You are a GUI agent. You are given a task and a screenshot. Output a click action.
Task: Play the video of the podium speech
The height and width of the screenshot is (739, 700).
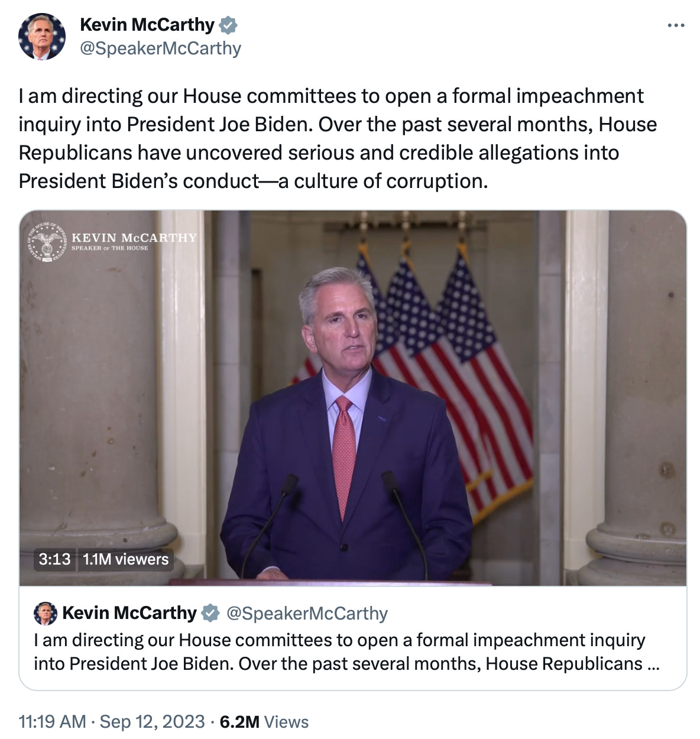(353, 398)
